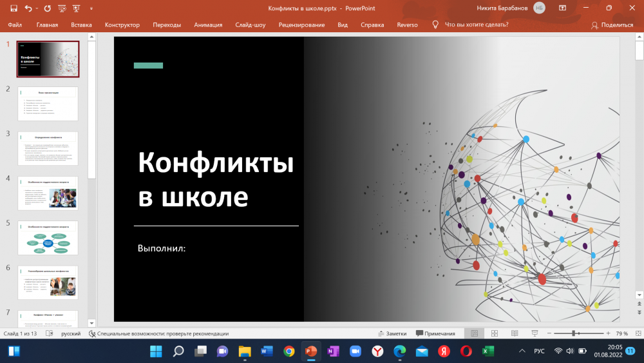Click the русский language indicator

(71, 333)
